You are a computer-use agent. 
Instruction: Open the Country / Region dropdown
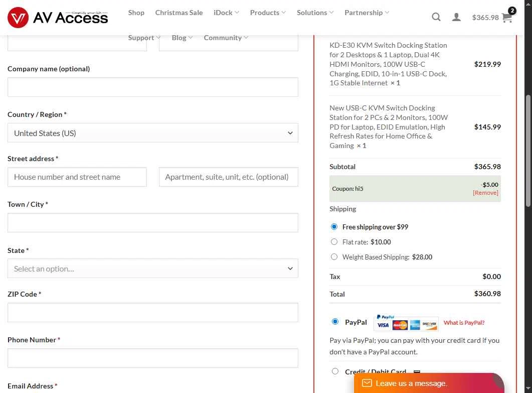[x=152, y=133]
